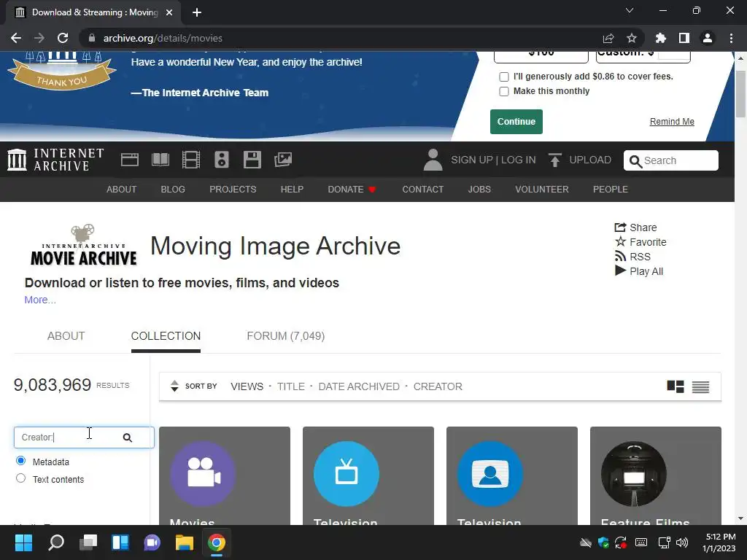Screen dimensions: 747x560
Task: Select the Metadata radio button
Action: click(x=20, y=461)
